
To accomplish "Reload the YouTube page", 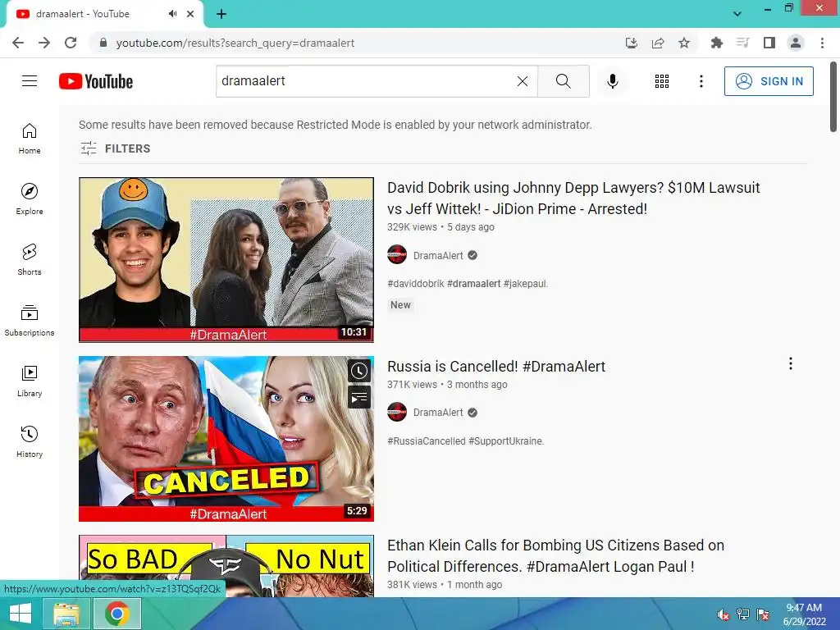I will pyautogui.click(x=71, y=43).
